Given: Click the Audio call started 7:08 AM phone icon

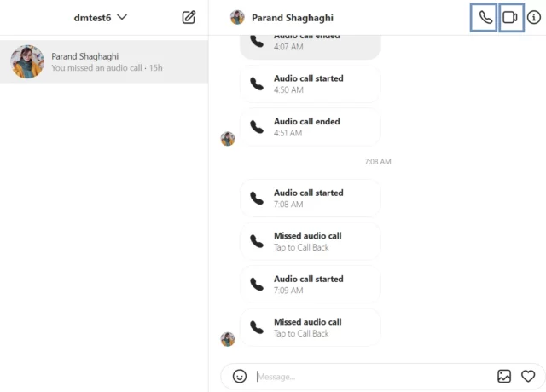Looking at the screenshot, I should pyautogui.click(x=257, y=198).
